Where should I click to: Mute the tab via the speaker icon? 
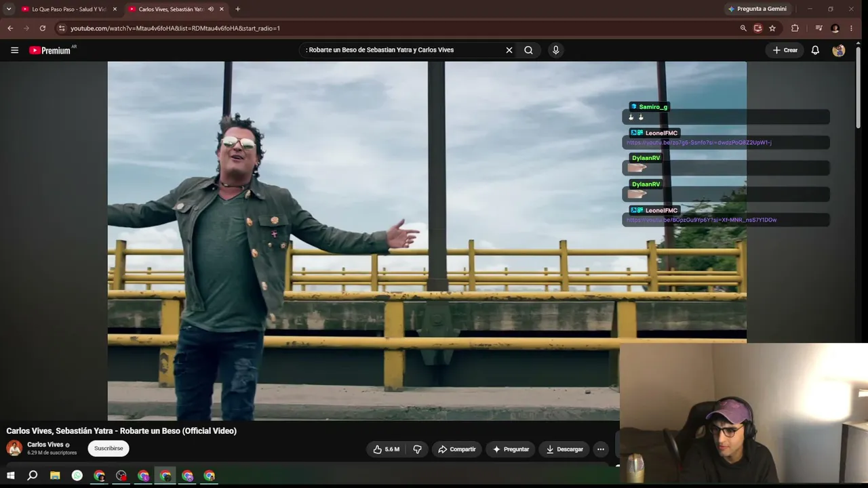210,9
